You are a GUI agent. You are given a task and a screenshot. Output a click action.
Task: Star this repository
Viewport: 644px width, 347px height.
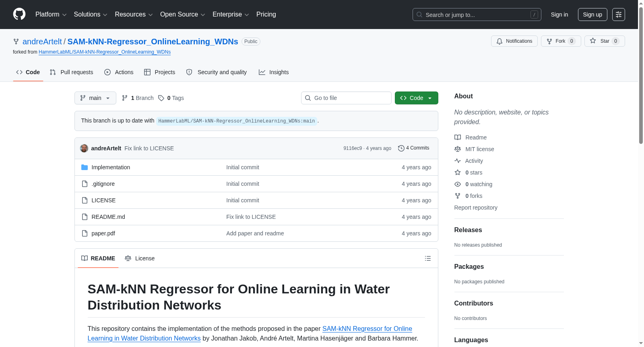coord(605,41)
